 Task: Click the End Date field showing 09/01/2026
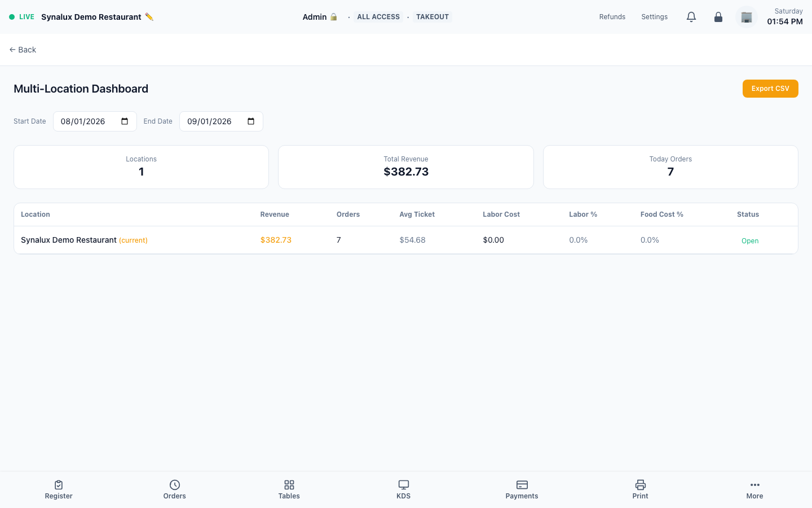pyautogui.click(x=221, y=121)
